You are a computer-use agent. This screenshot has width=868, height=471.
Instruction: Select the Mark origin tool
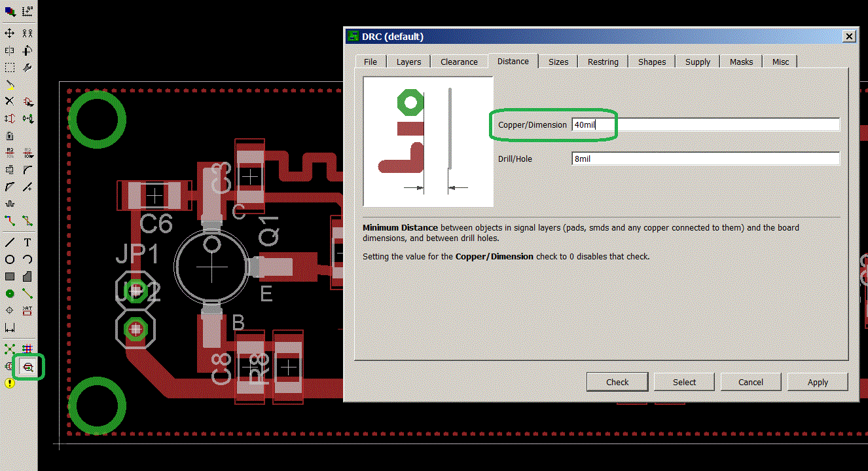27,11
